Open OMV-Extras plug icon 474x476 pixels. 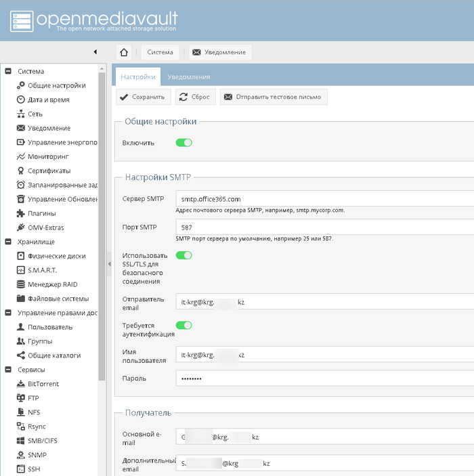[20, 228]
